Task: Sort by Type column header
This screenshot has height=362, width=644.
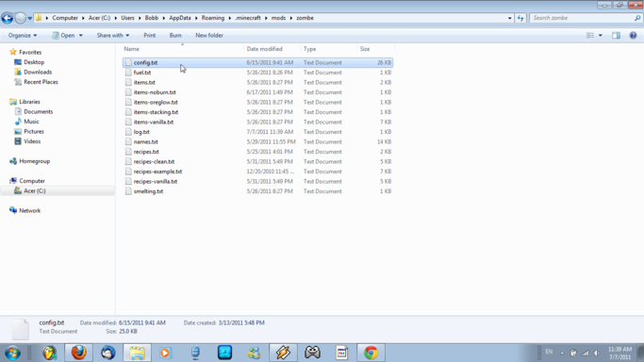Action: 328,49
